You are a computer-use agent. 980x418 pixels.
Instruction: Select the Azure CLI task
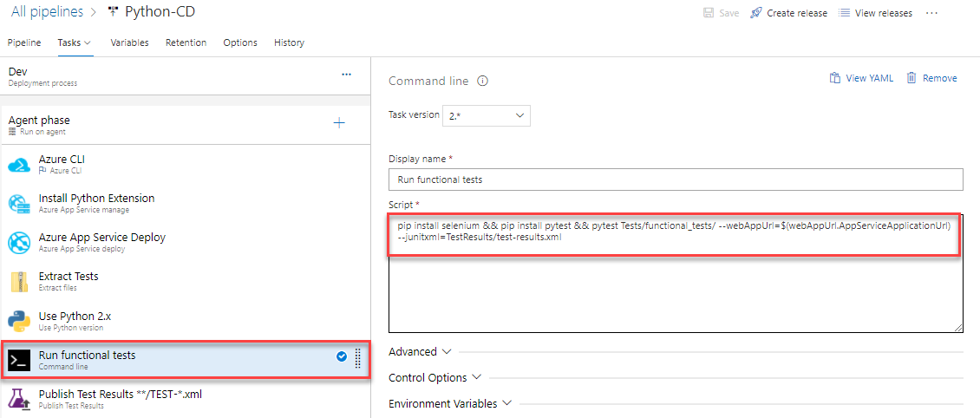click(185, 164)
